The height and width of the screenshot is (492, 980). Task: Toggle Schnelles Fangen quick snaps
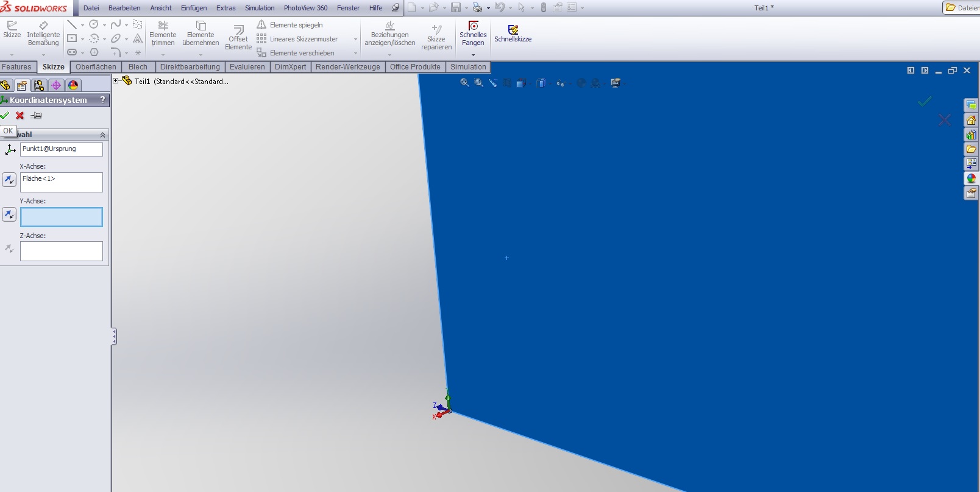tap(473, 33)
